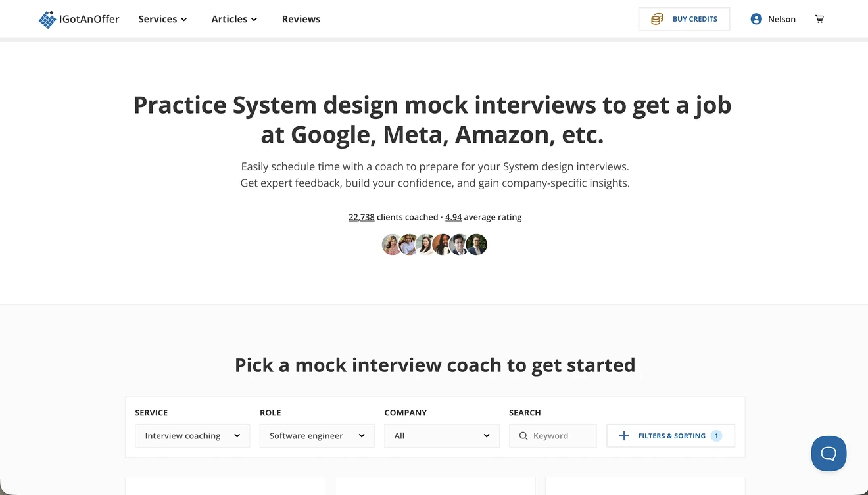Click the 'Pick a mock interview coach' heading
Image resolution: width=868 pixels, height=495 pixels.
pyautogui.click(x=435, y=365)
